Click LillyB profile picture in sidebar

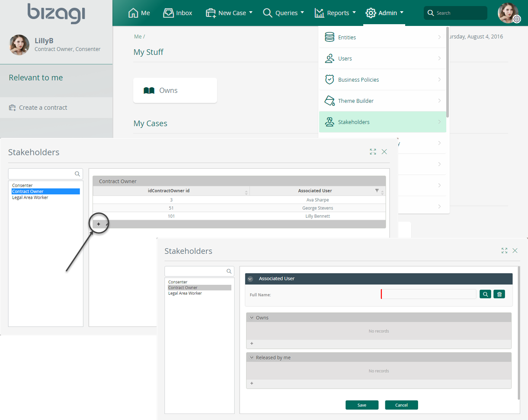click(19, 45)
